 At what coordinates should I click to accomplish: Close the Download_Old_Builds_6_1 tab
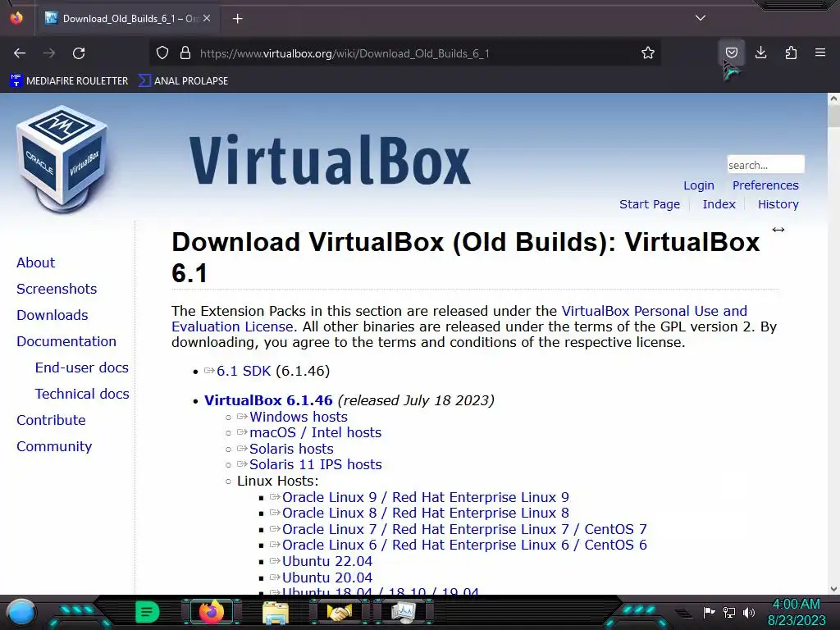[207, 18]
